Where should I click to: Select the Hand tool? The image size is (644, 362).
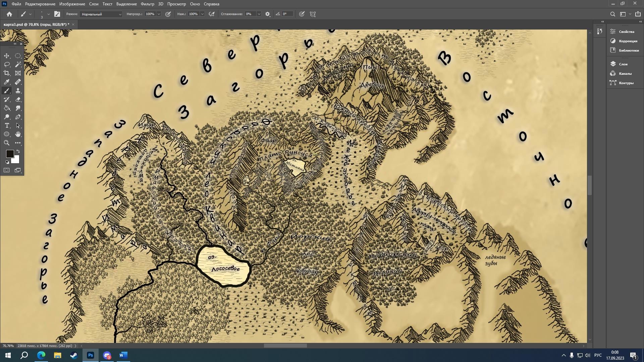tap(18, 134)
